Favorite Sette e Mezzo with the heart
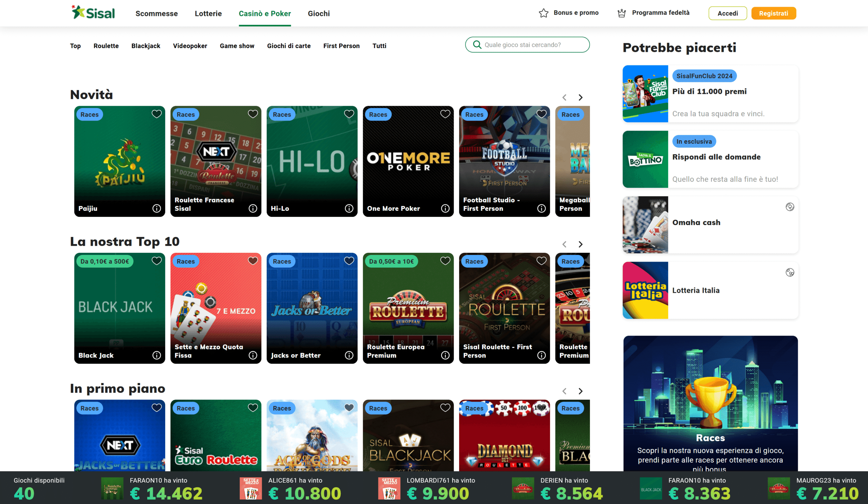The width and height of the screenshot is (868, 504). click(x=253, y=261)
